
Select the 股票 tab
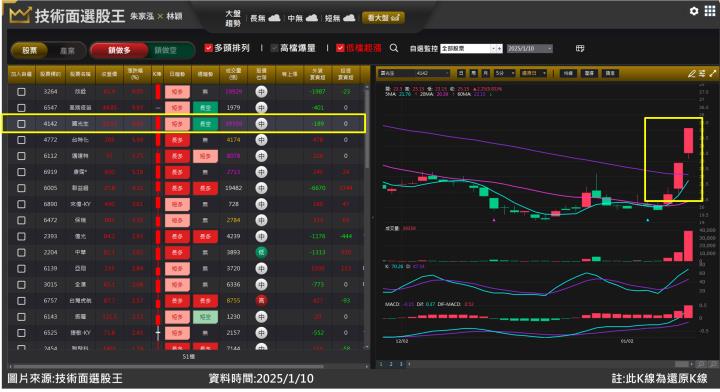pyautogui.click(x=29, y=50)
